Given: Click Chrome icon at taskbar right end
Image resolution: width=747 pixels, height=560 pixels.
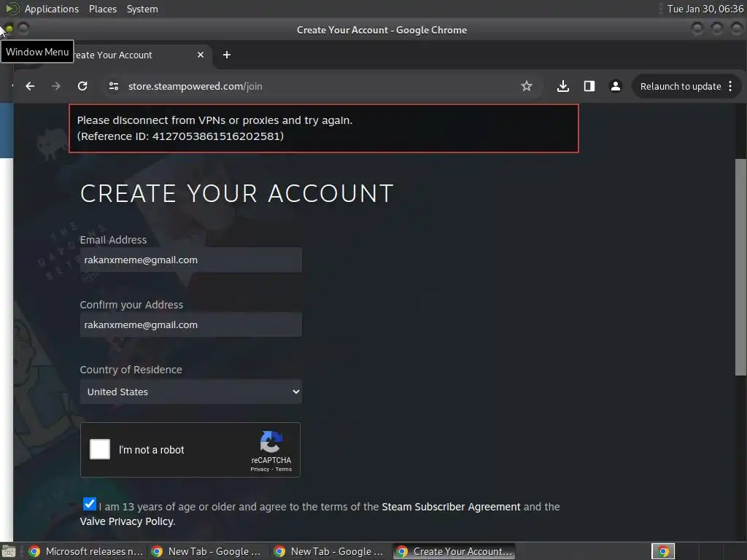Looking at the screenshot, I should point(663,551).
